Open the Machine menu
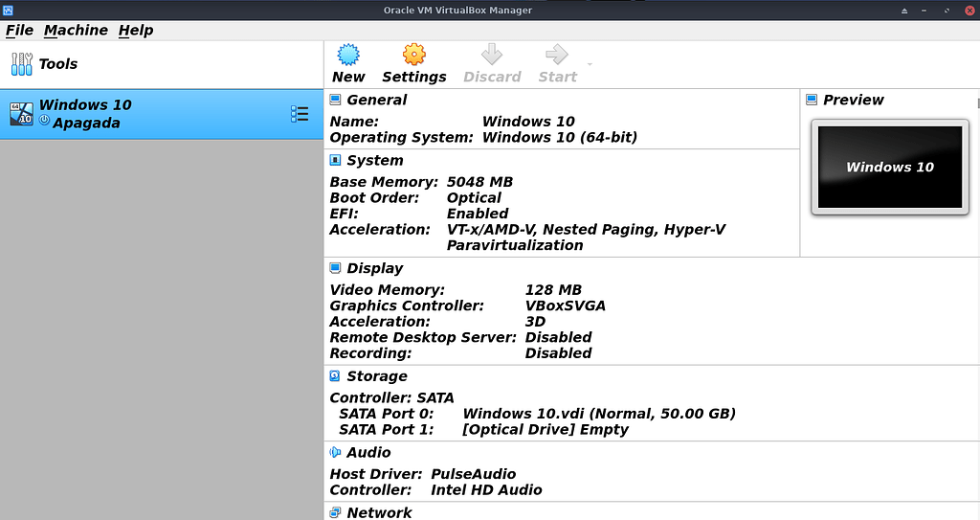 coord(76,30)
